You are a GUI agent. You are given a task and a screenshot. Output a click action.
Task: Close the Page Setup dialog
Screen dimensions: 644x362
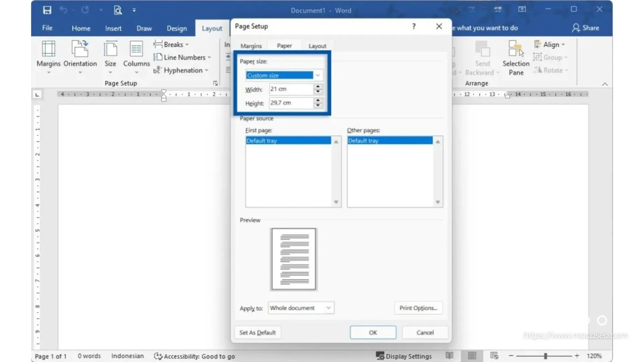439,26
